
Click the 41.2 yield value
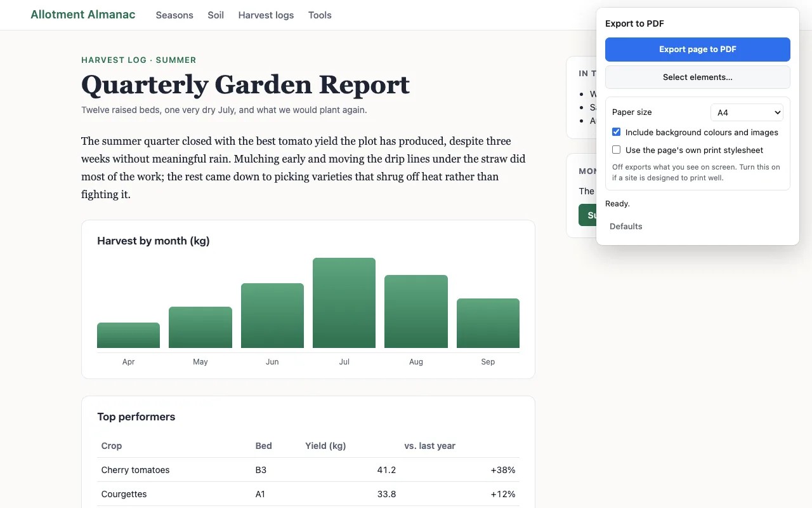pyautogui.click(x=386, y=470)
